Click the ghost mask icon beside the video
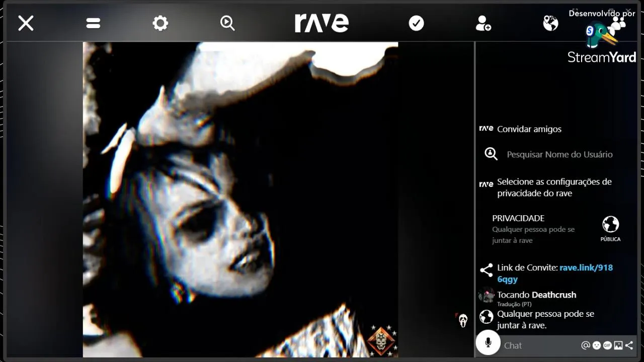Viewport: 644px width, 362px height. (463, 320)
